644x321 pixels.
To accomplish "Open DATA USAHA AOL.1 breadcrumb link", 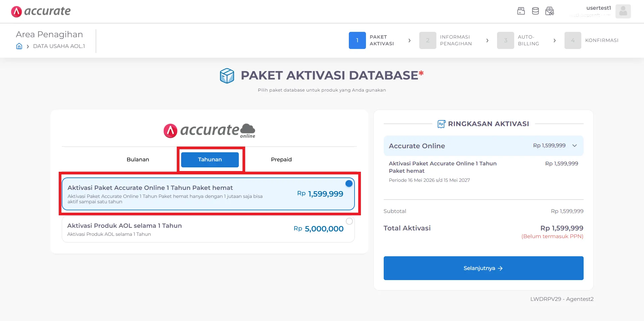I will point(59,46).
